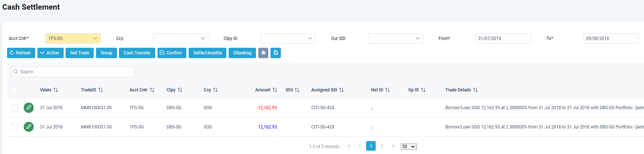This screenshot has width=644, height=154.
Task: Go to previous page chevron
Action: pyautogui.click(x=360, y=146)
